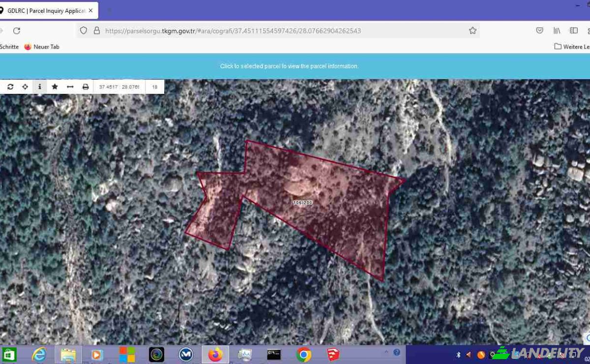Click the parcel label 106/200
590x364 pixels.
302,202
